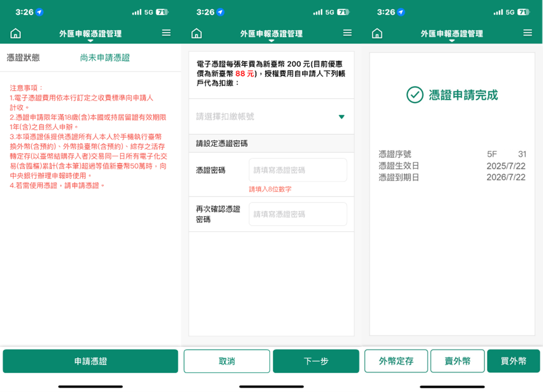This screenshot has width=543, height=392.
Task: Tap home icon on the middle phone screen
Action: point(196,33)
